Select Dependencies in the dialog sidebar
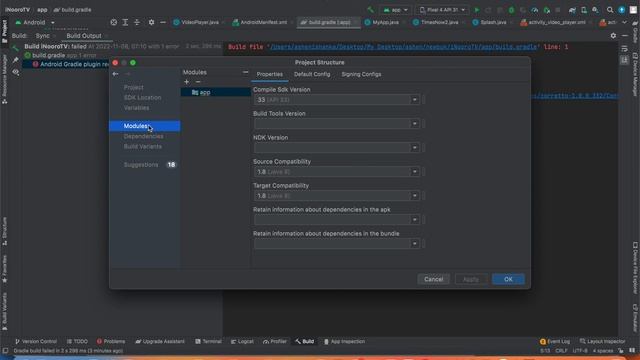This screenshot has height=360, width=640. pos(144,136)
